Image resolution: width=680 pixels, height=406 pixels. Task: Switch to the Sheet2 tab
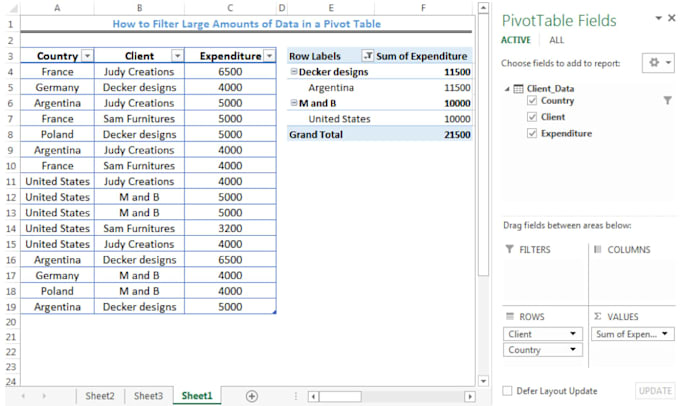point(99,396)
